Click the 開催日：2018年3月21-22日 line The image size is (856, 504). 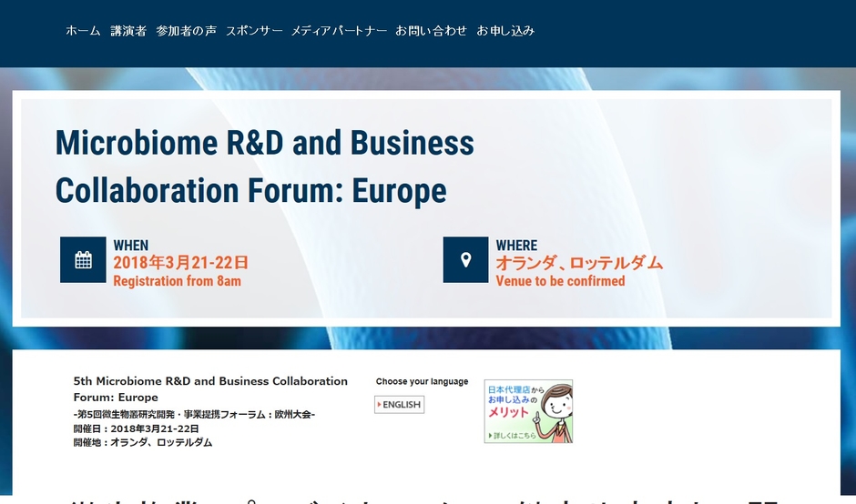(x=136, y=428)
